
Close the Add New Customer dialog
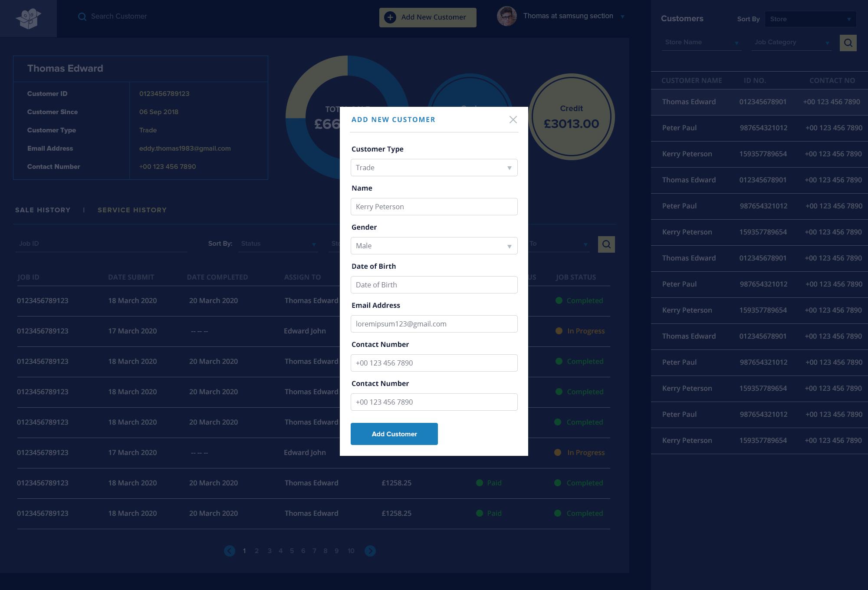(513, 119)
